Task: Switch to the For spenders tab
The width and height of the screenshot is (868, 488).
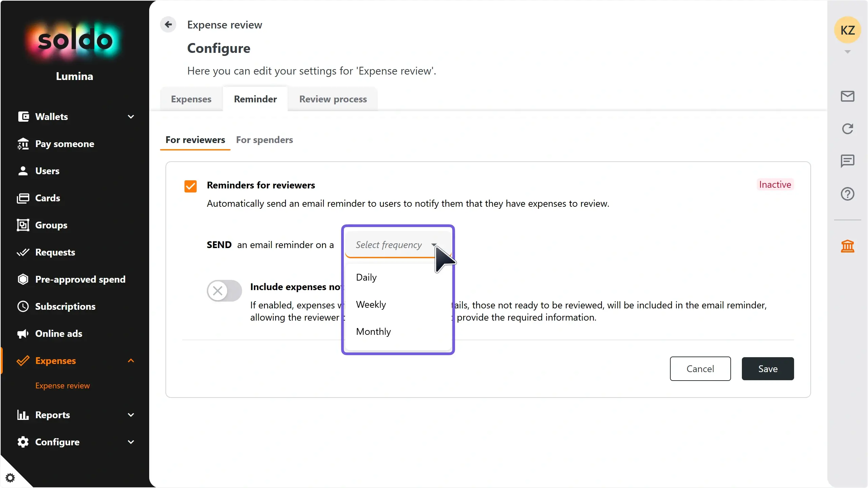Action: coord(264,140)
